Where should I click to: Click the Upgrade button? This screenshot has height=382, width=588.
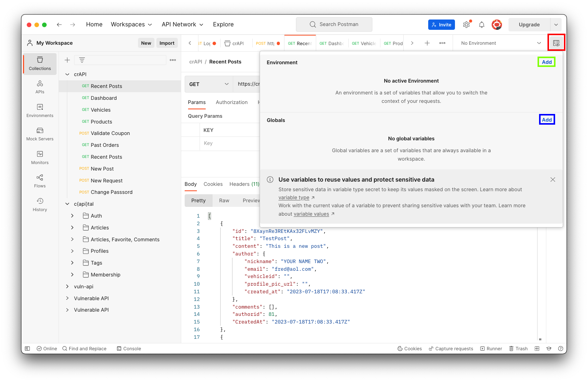(x=529, y=24)
